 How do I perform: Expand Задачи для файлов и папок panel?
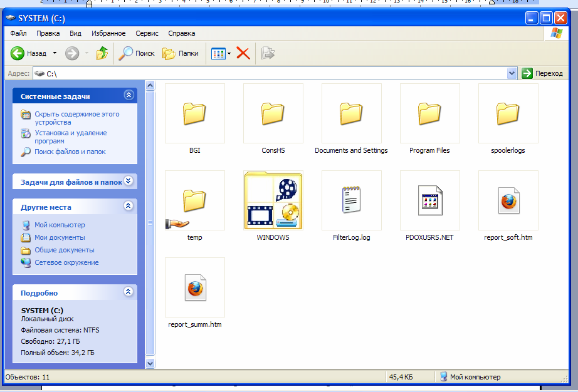coord(129,182)
